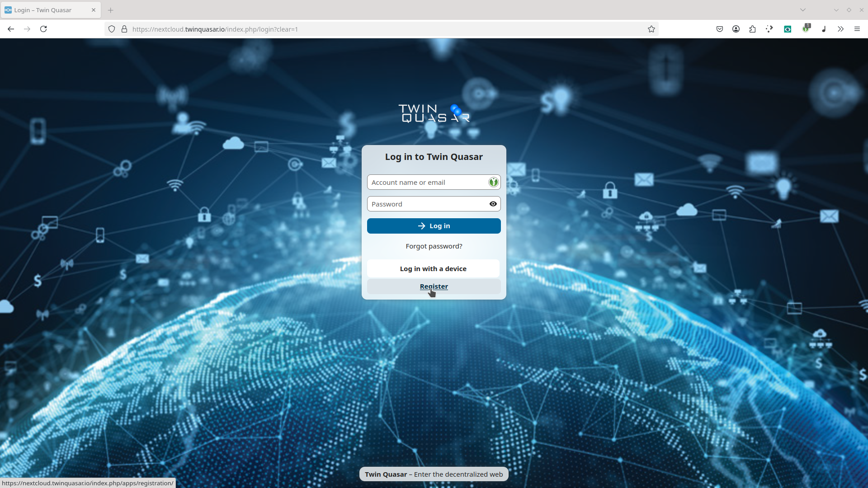The height and width of the screenshot is (488, 868).
Task: Open the teal eye extension
Action: 788,29
